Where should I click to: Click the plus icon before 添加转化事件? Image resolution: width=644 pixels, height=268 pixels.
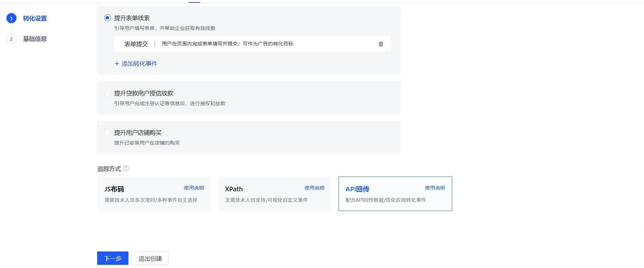(117, 64)
